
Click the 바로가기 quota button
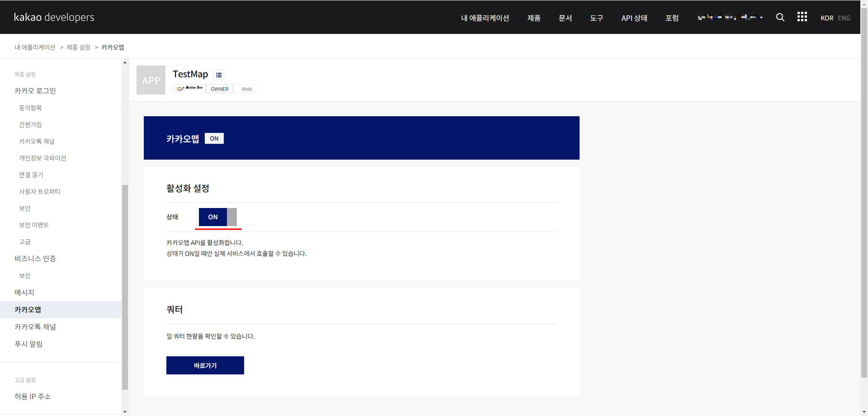pyautogui.click(x=205, y=365)
